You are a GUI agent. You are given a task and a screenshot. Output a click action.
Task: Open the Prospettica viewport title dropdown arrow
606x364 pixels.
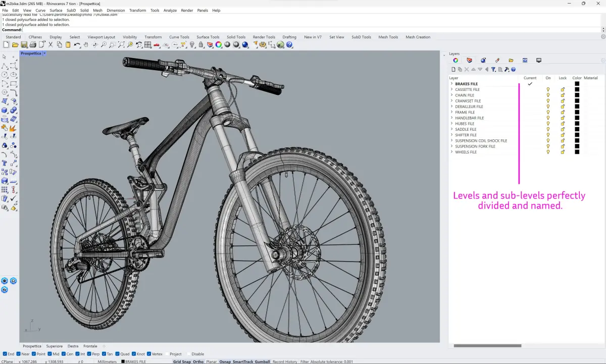click(44, 53)
